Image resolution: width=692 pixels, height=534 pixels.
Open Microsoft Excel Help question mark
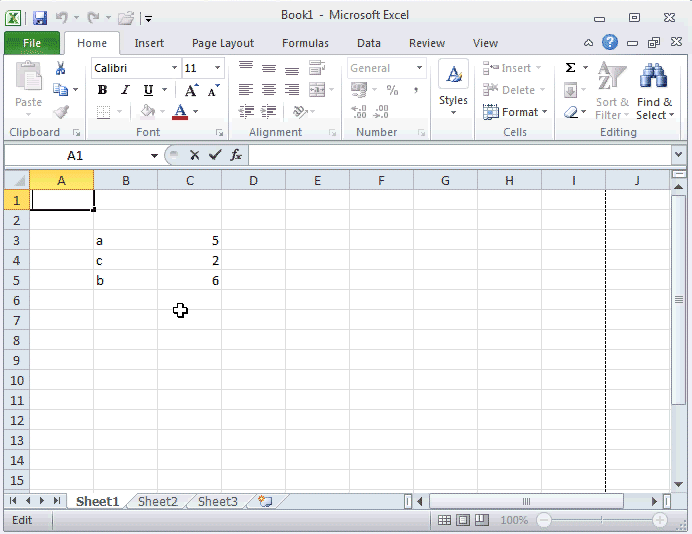(x=610, y=43)
